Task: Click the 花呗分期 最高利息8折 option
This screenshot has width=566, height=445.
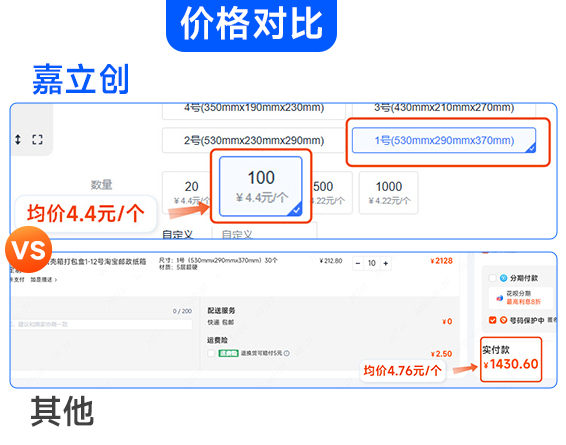Action: pyautogui.click(x=521, y=298)
